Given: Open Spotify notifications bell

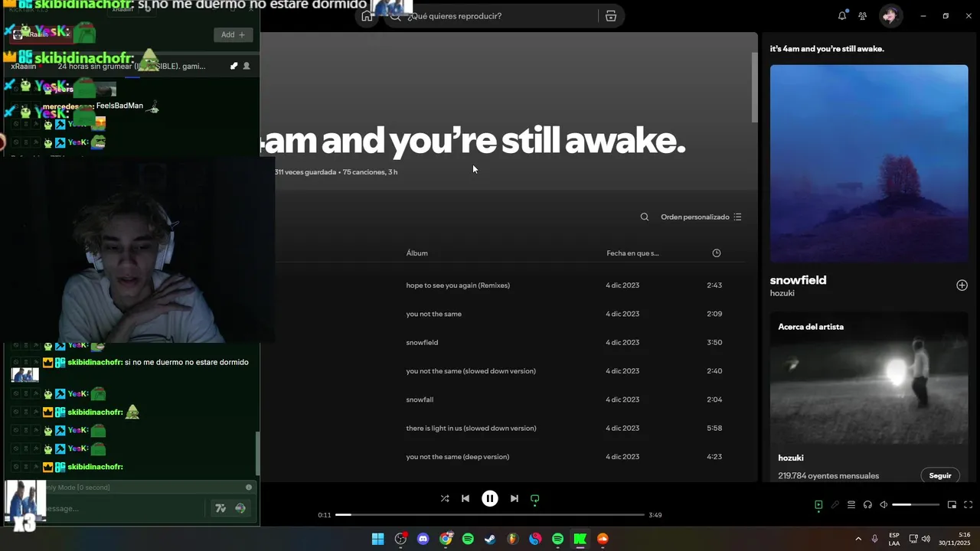Looking at the screenshot, I should (x=842, y=16).
